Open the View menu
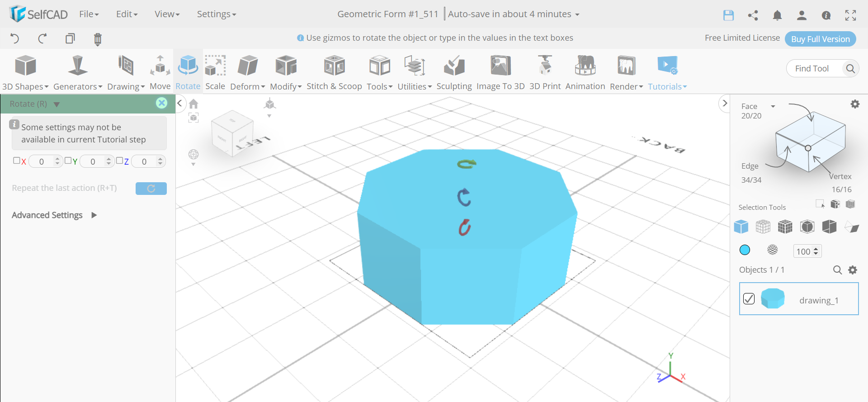 click(x=167, y=14)
